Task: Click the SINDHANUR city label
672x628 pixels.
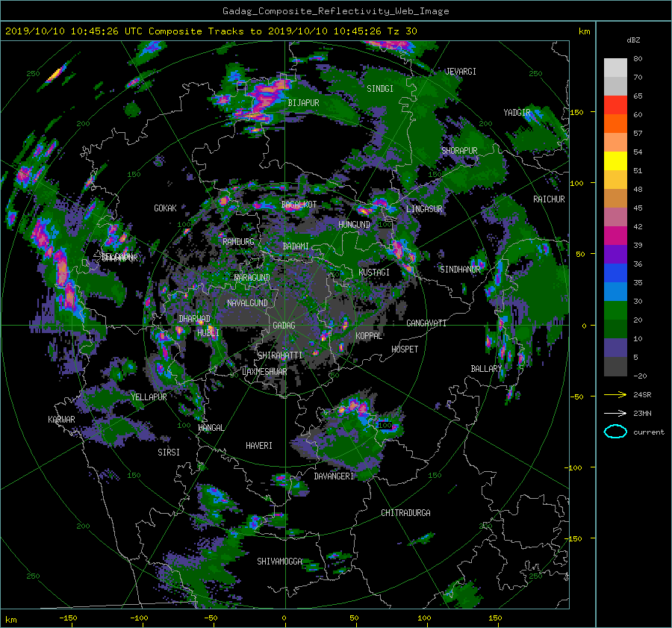Action: pyautogui.click(x=460, y=270)
